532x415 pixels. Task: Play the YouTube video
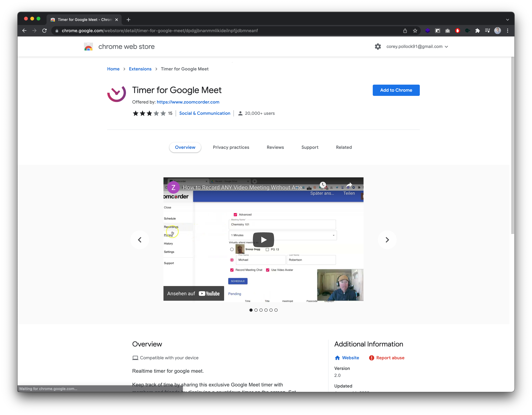tap(263, 240)
